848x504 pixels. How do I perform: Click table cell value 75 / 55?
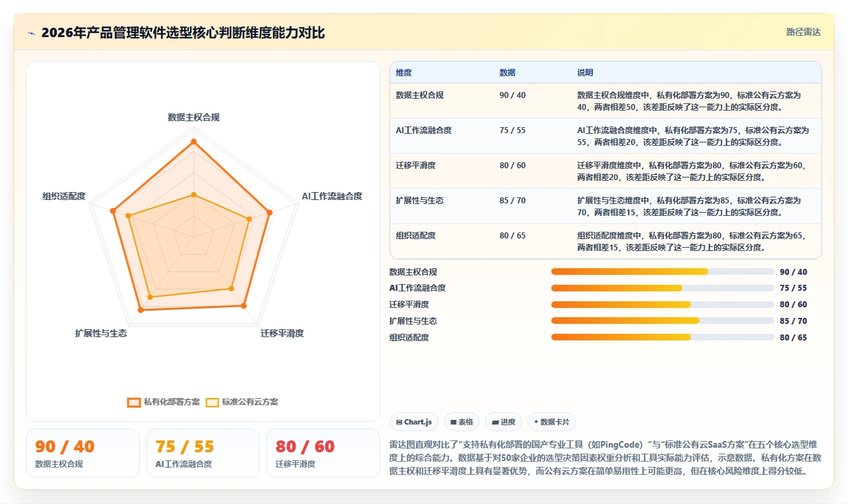pyautogui.click(x=512, y=130)
